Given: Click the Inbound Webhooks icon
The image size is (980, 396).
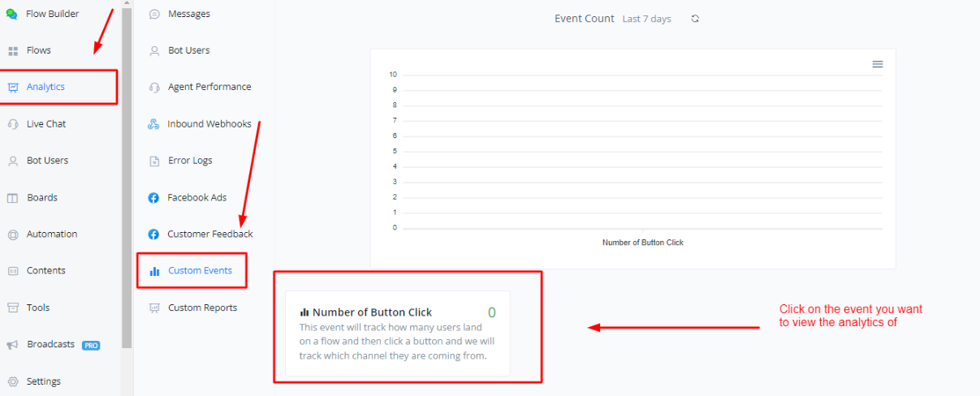Looking at the screenshot, I should point(153,124).
